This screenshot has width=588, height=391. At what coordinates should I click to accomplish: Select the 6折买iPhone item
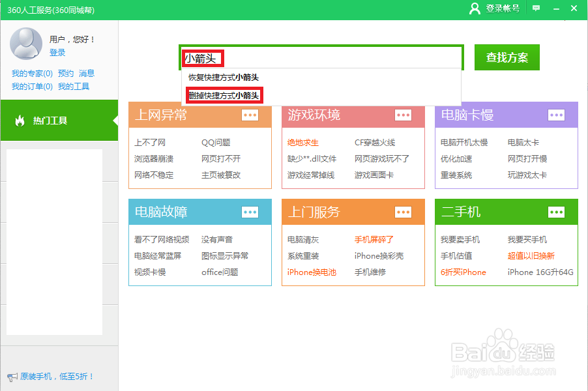[x=463, y=272]
